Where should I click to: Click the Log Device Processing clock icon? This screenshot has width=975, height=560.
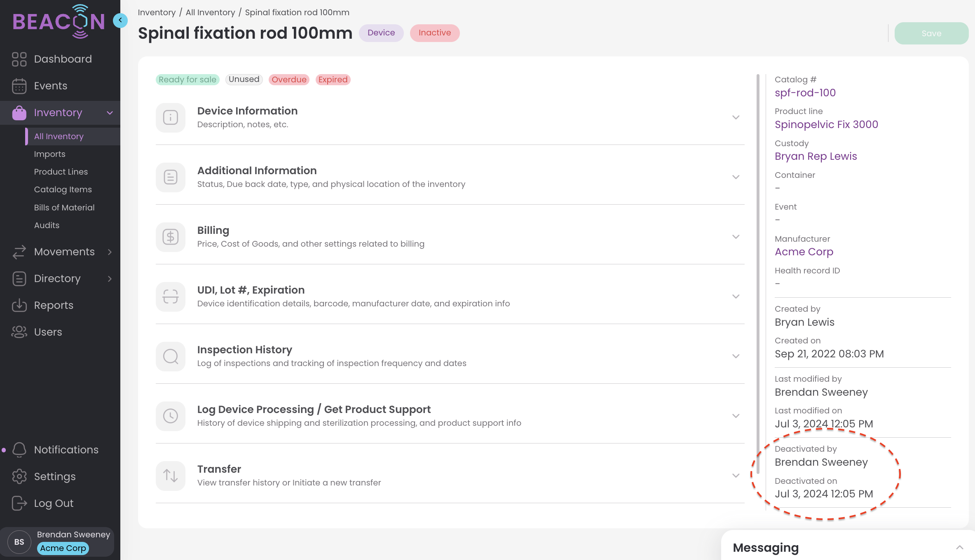pos(170,416)
